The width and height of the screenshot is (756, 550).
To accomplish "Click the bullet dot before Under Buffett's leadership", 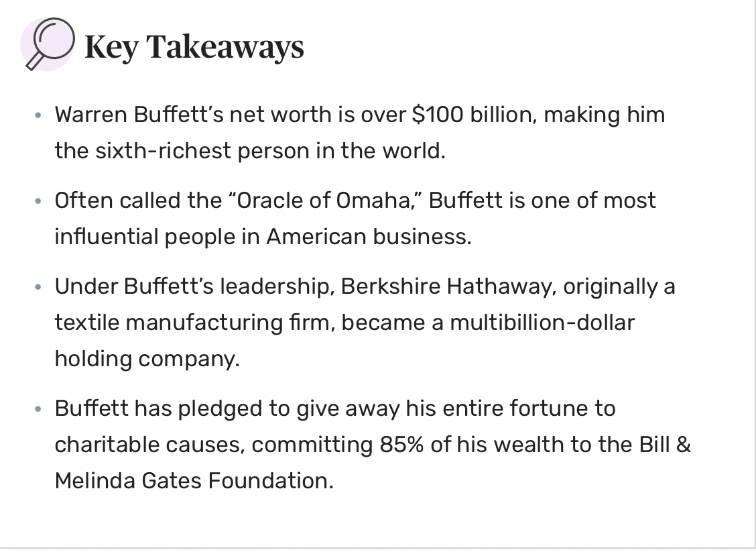I will coord(39,287).
